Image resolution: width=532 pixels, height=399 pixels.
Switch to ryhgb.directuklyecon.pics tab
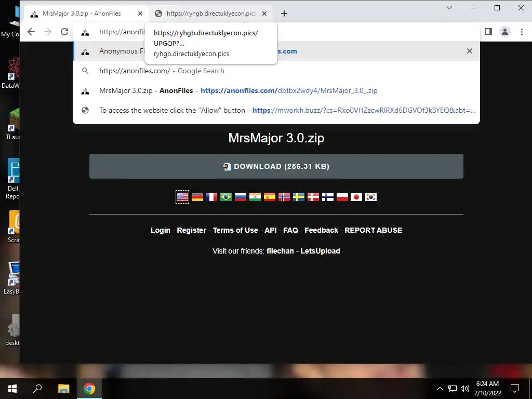[211, 14]
